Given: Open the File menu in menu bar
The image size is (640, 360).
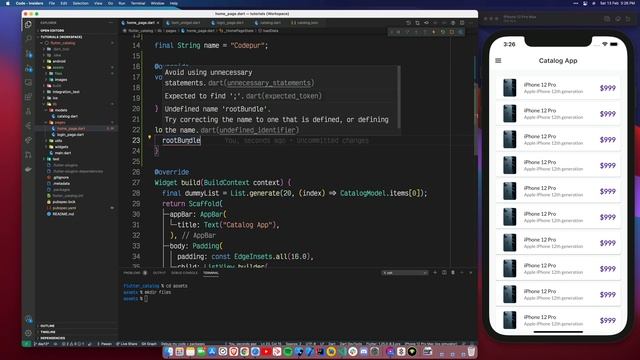Looking at the screenshot, I should [x=52, y=3].
